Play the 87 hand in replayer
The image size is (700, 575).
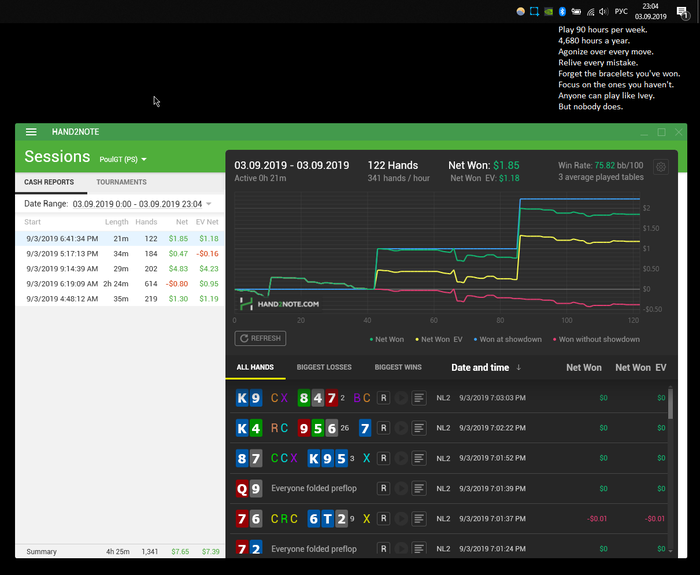(x=401, y=458)
